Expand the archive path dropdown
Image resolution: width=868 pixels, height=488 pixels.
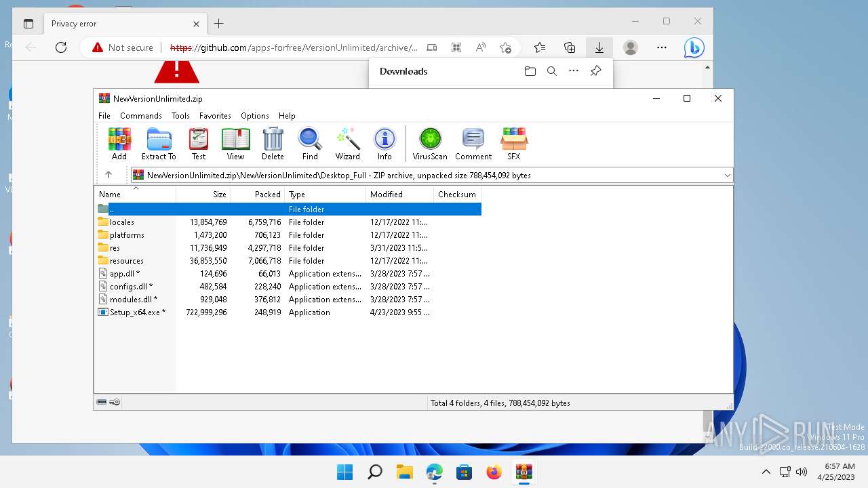tap(727, 176)
